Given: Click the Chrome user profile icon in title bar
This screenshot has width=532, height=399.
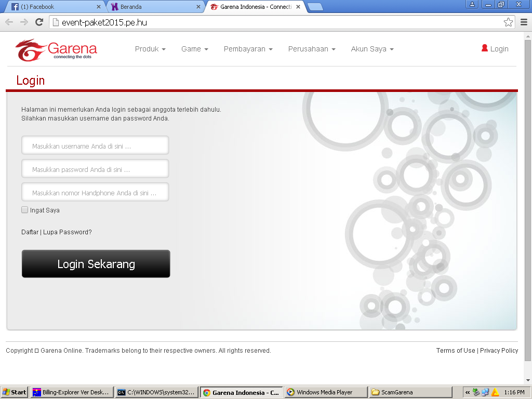Looking at the screenshot, I should pyautogui.click(x=472, y=4).
